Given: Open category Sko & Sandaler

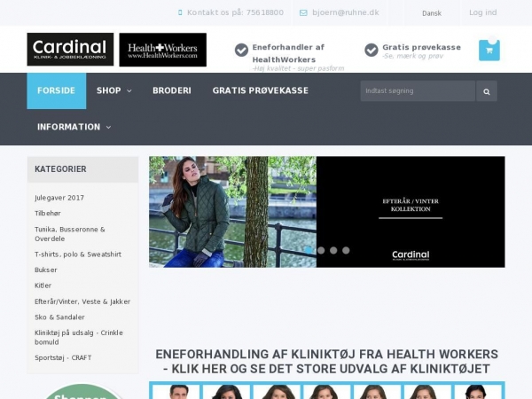Looking at the screenshot, I should [x=59, y=317].
